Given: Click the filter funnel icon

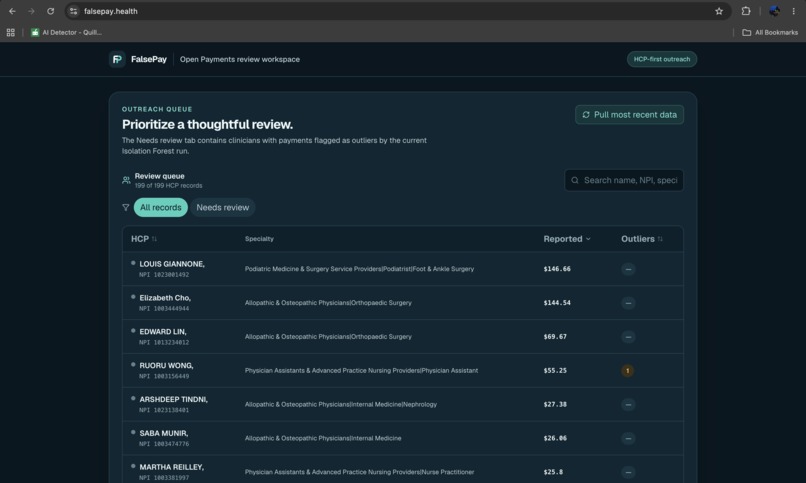Looking at the screenshot, I should click(x=125, y=208).
